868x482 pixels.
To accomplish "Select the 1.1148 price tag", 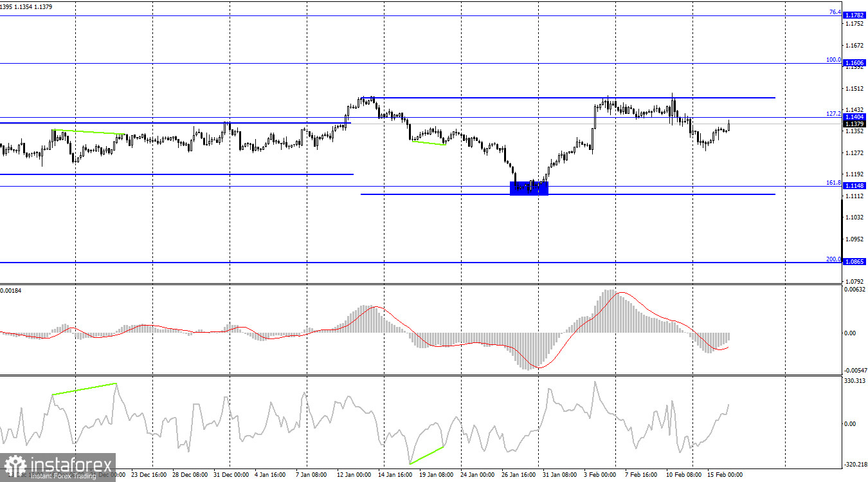I will click(854, 186).
